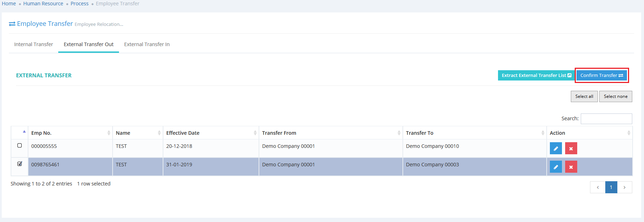Open the External Transfer In tab
The height and width of the screenshot is (222, 644).
(147, 44)
